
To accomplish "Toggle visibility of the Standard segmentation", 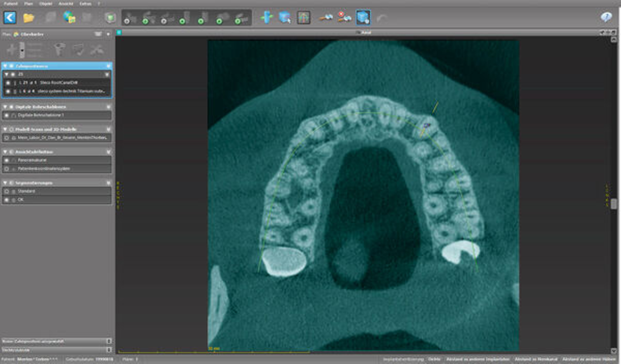I will click(7, 191).
